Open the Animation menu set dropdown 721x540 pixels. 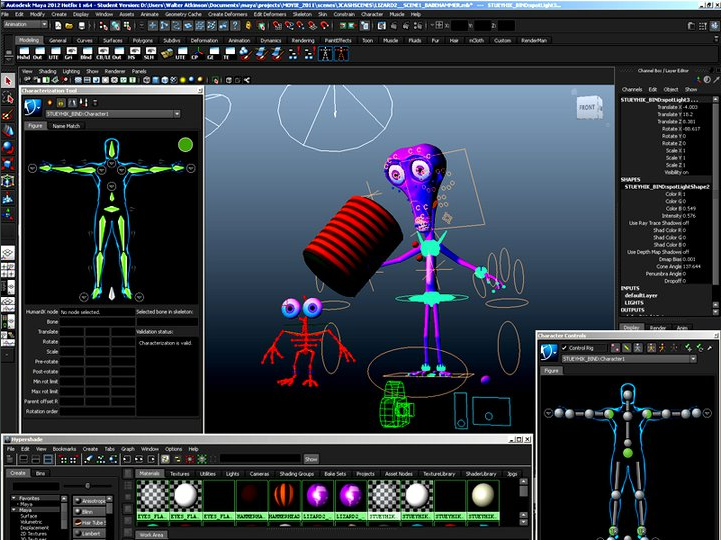(25, 24)
